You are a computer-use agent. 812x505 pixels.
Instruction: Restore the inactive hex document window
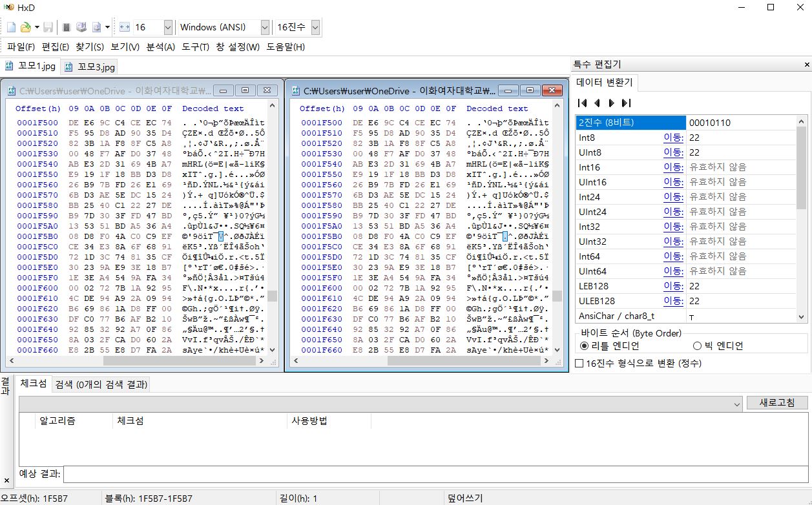245,90
